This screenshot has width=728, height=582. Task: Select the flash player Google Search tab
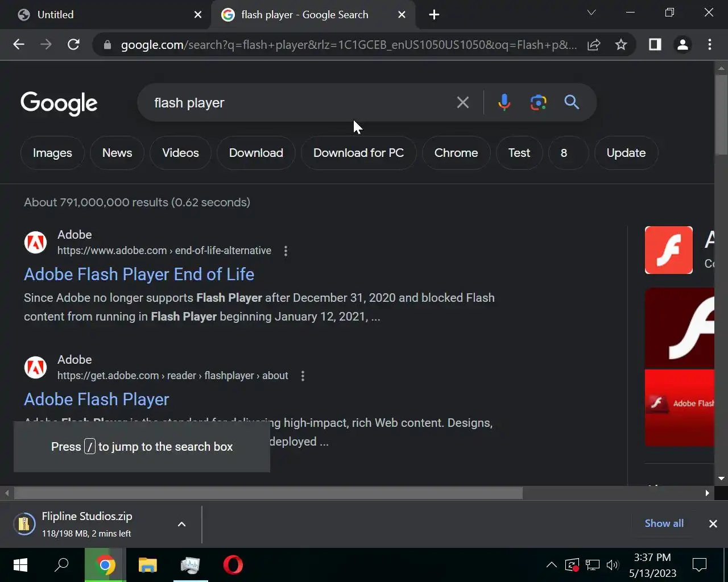313,15
